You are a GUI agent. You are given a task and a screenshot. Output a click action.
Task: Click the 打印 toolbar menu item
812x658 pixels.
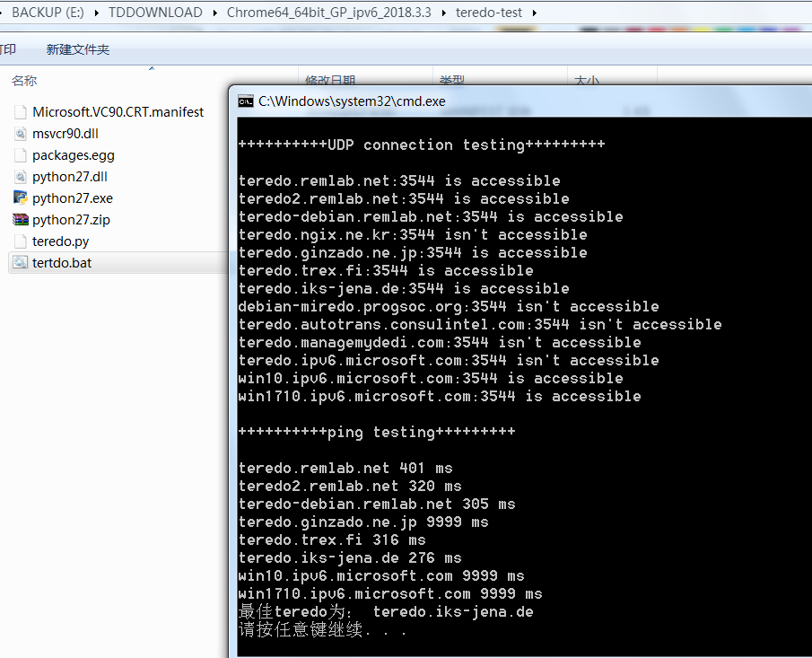tap(9, 49)
